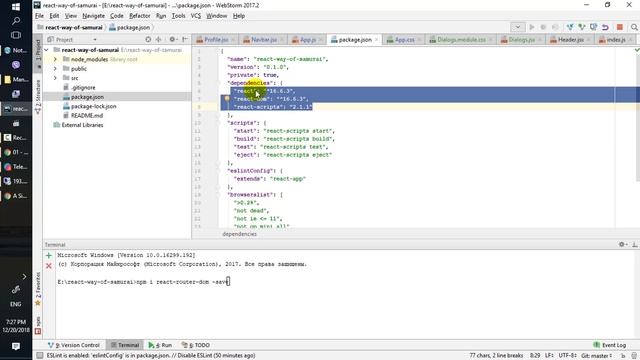Click Scroll from Source target icon

[148, 40]
